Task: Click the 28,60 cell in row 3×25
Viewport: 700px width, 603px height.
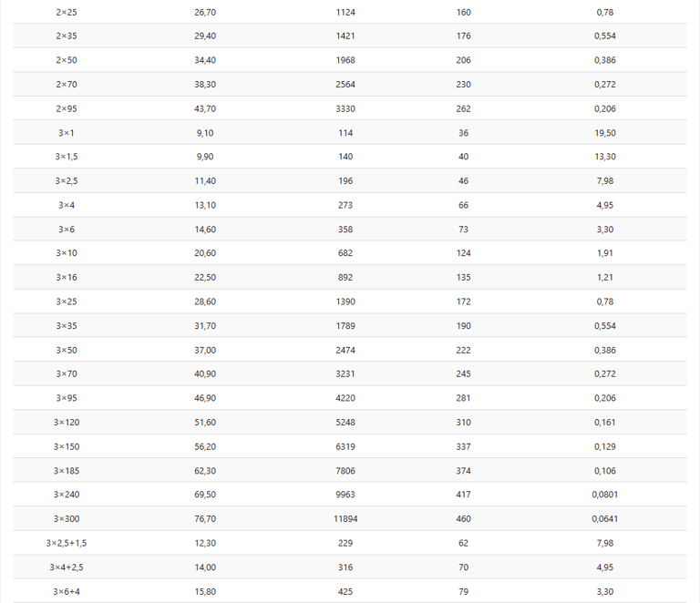Action: (x=205, y=301)
